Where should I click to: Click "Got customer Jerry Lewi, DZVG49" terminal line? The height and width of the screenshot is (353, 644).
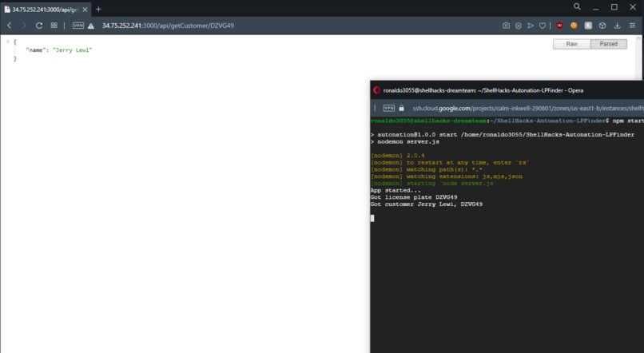[427, 204]
